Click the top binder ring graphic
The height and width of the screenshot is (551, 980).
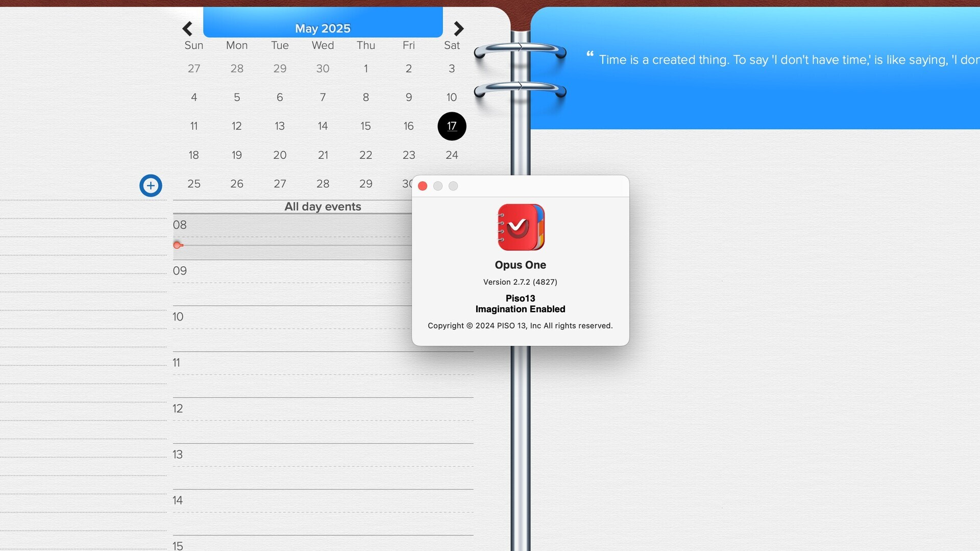519,51
